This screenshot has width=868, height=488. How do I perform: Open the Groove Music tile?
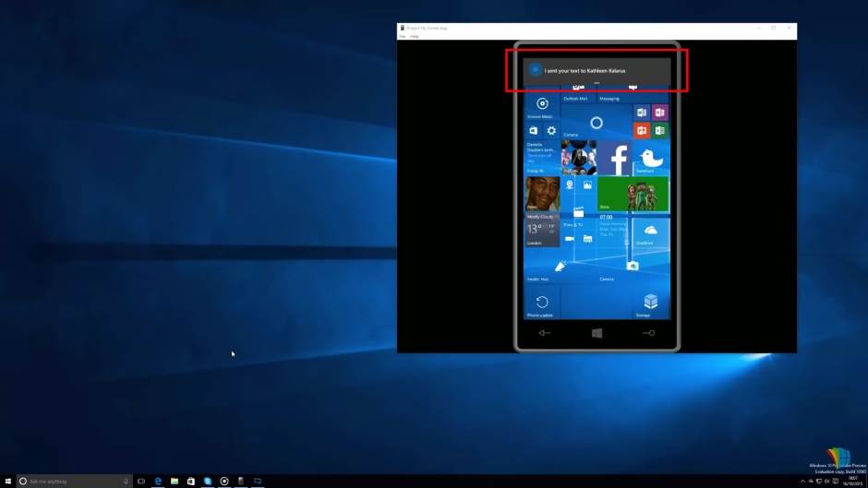[541, 105]
